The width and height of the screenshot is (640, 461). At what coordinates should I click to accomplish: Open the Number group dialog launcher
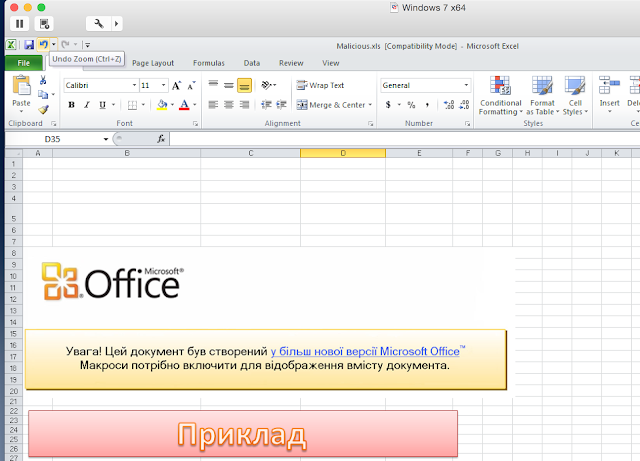[467, 123]
